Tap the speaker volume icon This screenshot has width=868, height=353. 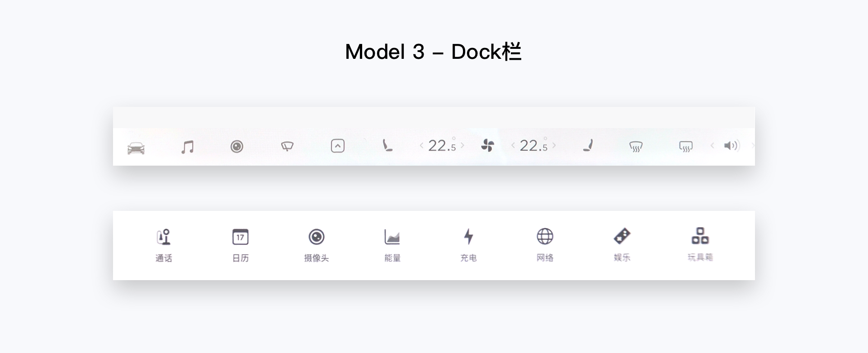(731, 145)
